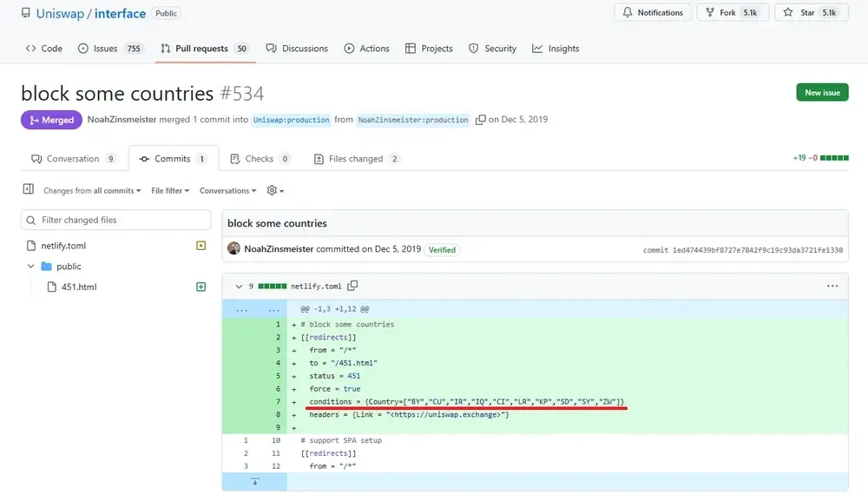Open the Uniswap owner link

click(x=60, y=13)
